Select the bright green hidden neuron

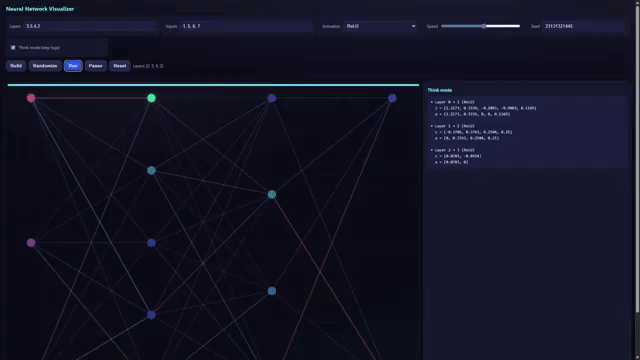(151, 98)
